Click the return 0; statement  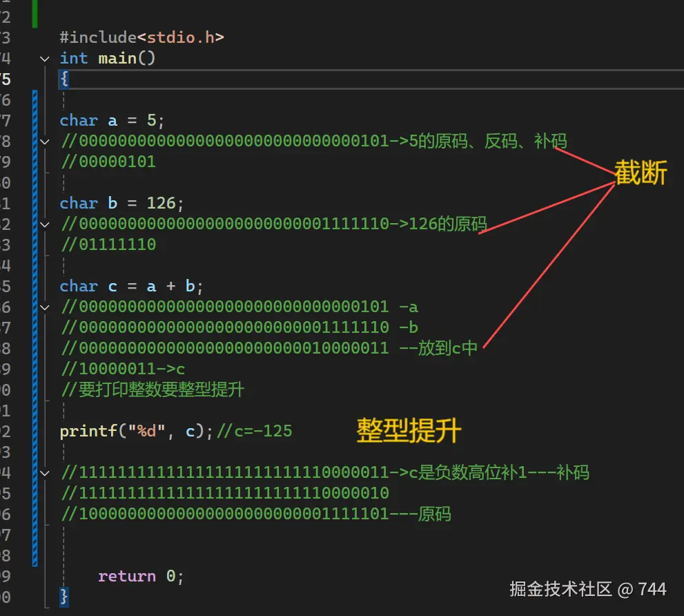point(141,576)
